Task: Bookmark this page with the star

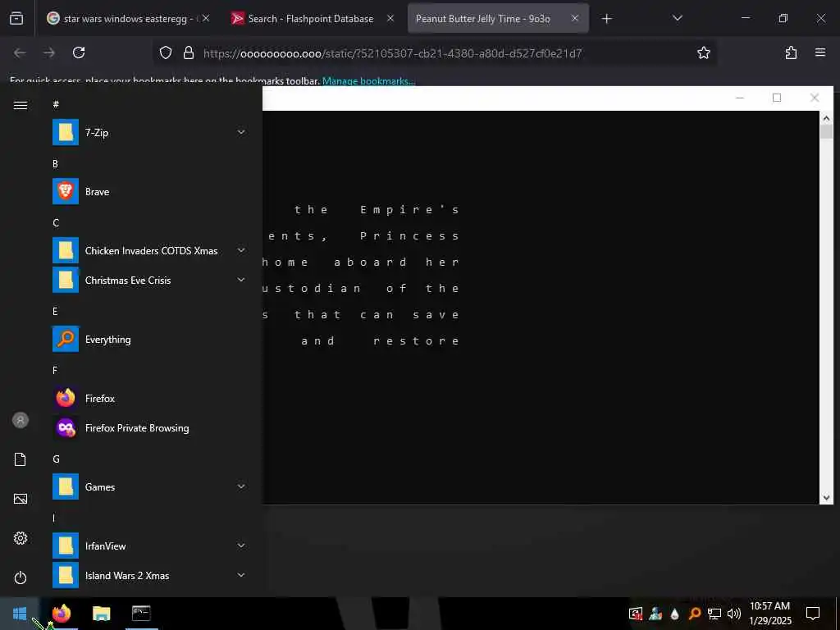Action: click(703, 52)
